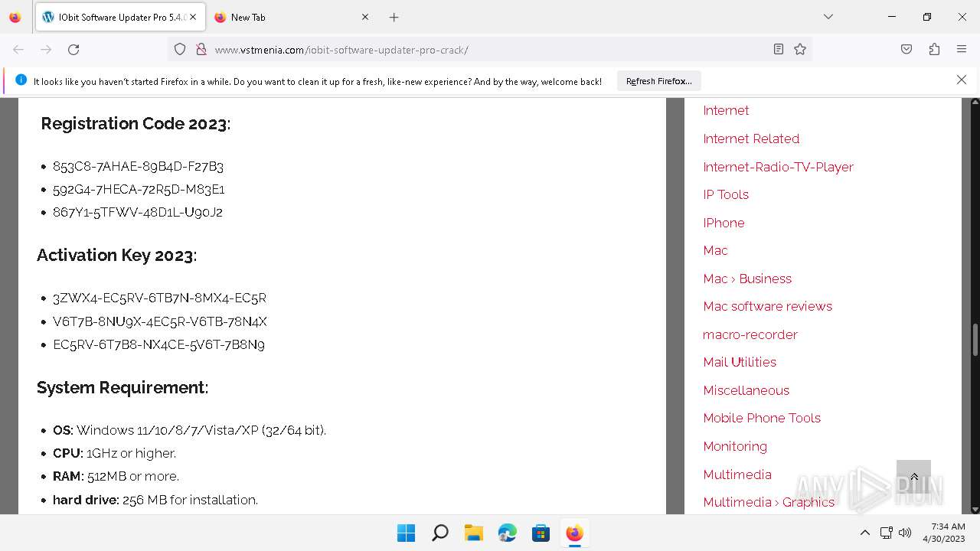Go forward to next page
The height and width of the screenshot is (551, 980).
click(46, 49)
